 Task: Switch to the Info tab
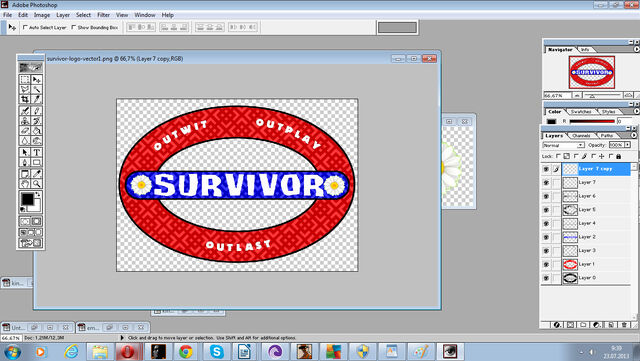585,49
